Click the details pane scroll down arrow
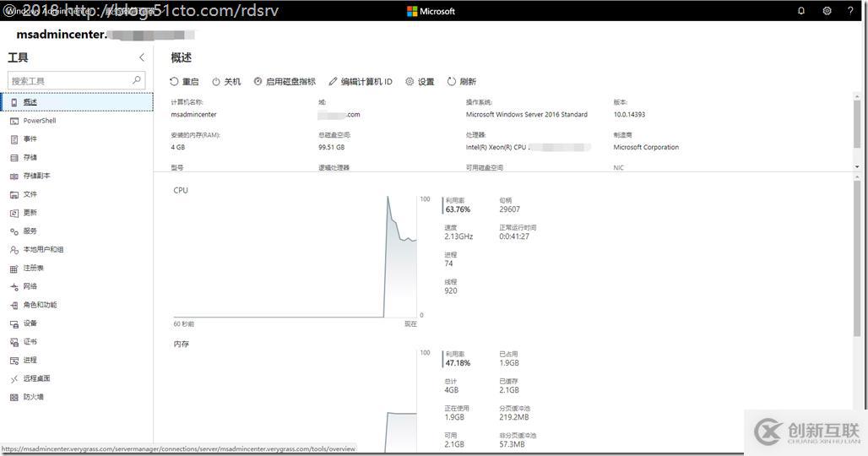Viewport: 868px width, 456px height. click(857, 166)
